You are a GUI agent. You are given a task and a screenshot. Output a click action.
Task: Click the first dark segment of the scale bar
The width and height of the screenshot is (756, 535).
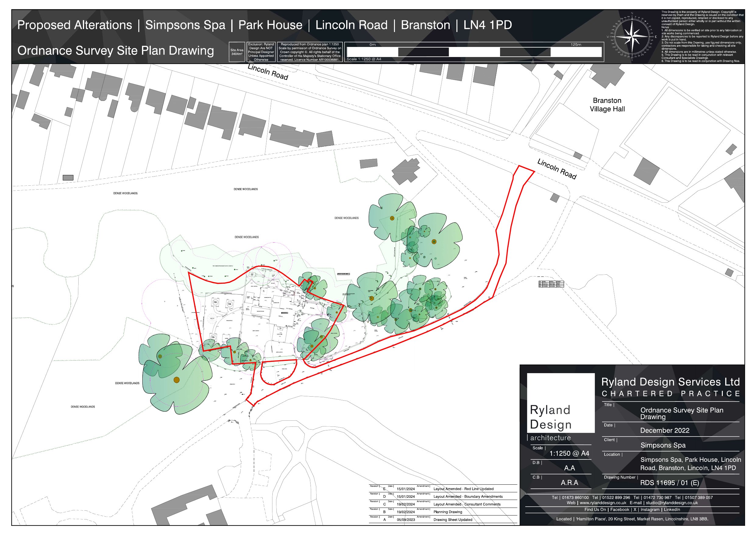click(423, 52)
